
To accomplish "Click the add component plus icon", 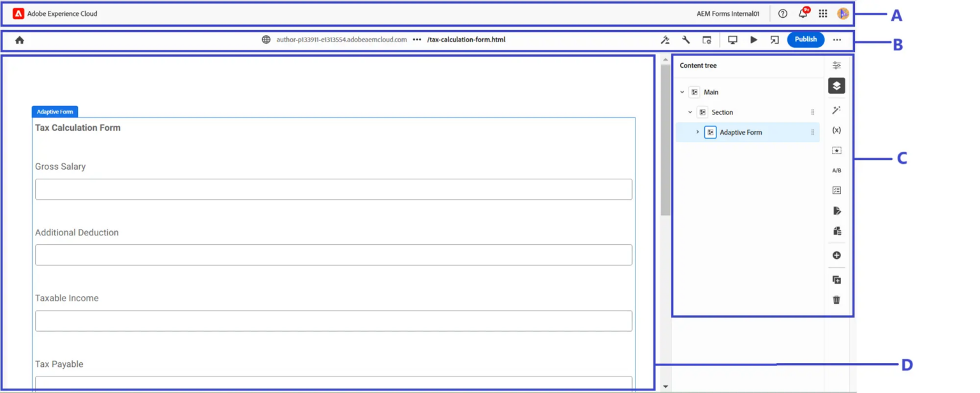I will [x=836, y=255].
